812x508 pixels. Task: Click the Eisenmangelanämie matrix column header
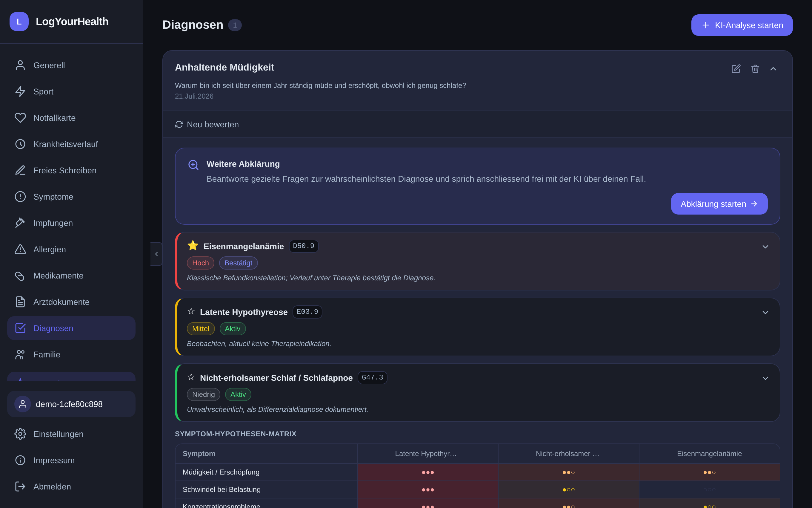click(x=709, y=454)
